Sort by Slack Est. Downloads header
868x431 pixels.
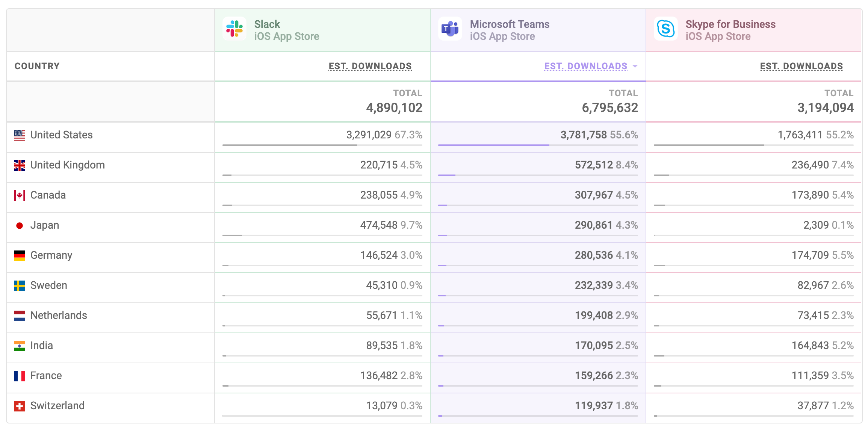coord(370,66)
